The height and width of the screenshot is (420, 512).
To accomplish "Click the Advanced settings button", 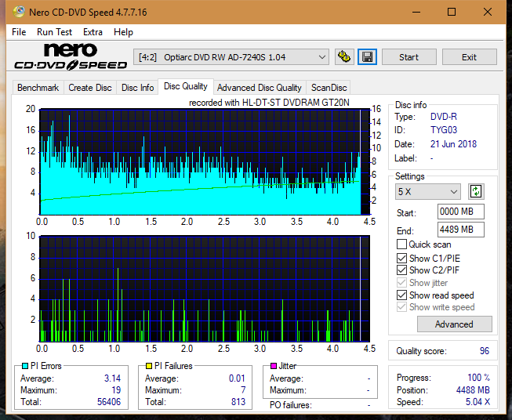I will (x=454, y=324).
